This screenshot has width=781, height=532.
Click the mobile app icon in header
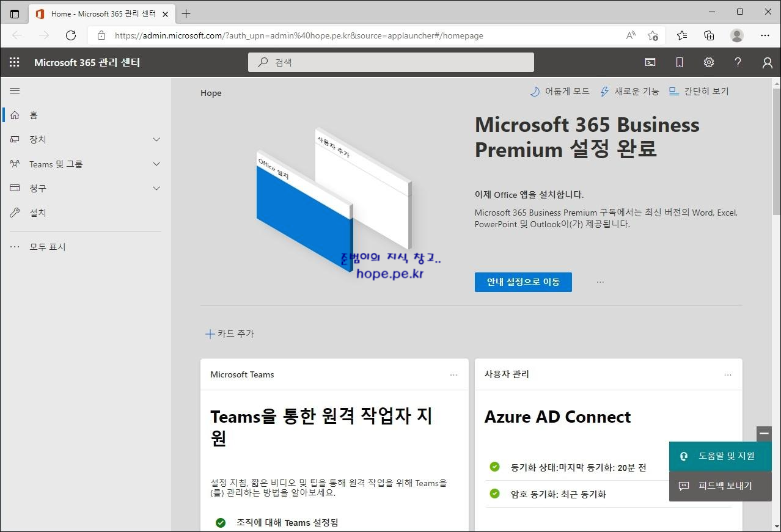[680, 62]
